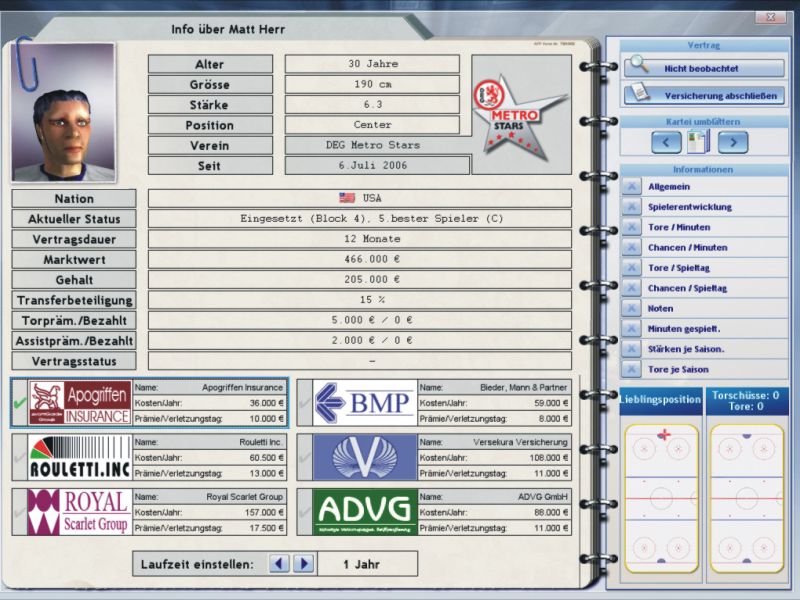This screenshot has width=800, height=600.
Task: Click the DEG Metro Stars Verein field
Action: click(372, 145)
